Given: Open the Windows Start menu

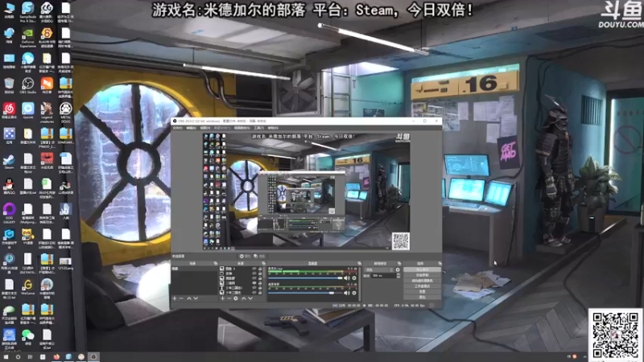Looking at the screenshot, I should 6,357.
